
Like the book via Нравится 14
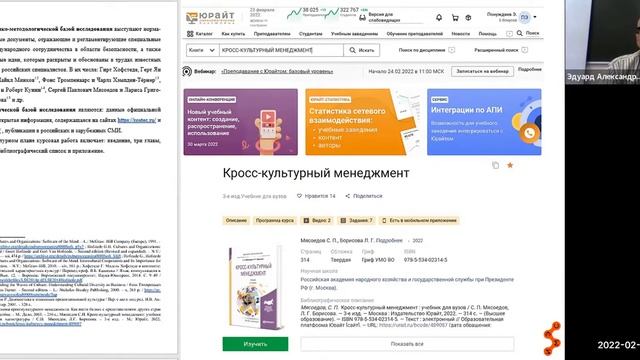click(316, 196)
